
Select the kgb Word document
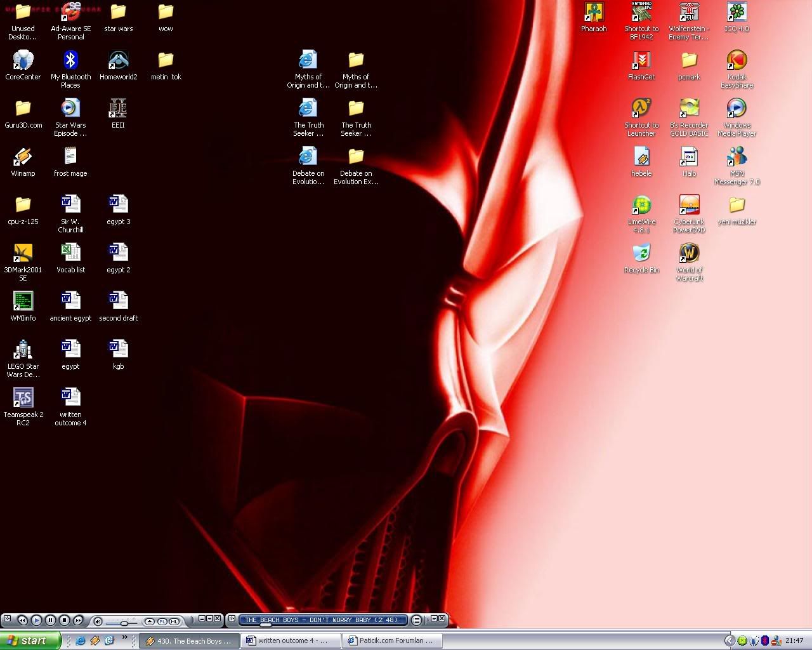[x=118, y=355]
